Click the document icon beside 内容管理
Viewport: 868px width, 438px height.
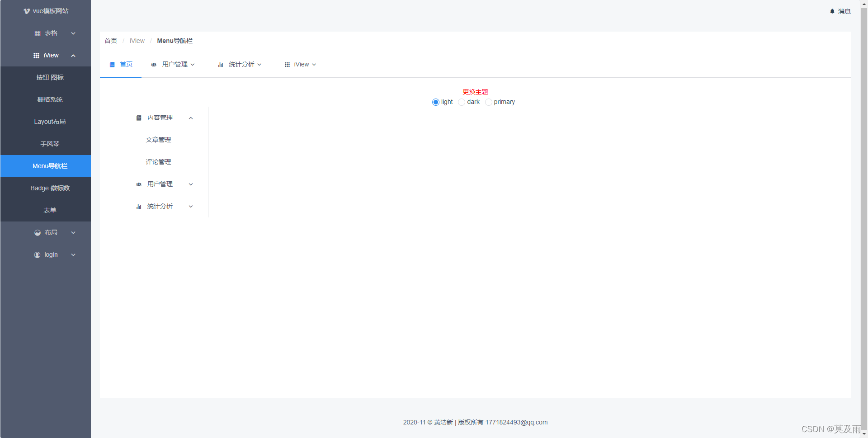pos(139,118)
